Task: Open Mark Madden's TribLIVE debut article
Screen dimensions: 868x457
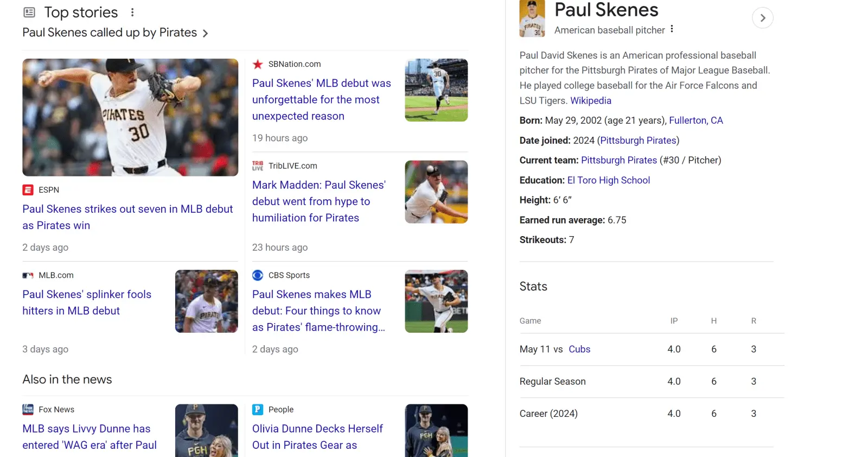Action: point(318,201)
